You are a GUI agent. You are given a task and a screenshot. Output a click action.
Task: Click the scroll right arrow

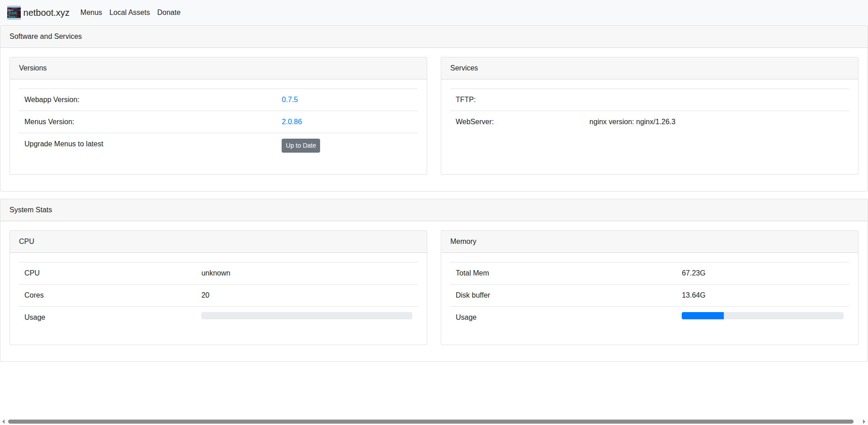pos(864,421)
